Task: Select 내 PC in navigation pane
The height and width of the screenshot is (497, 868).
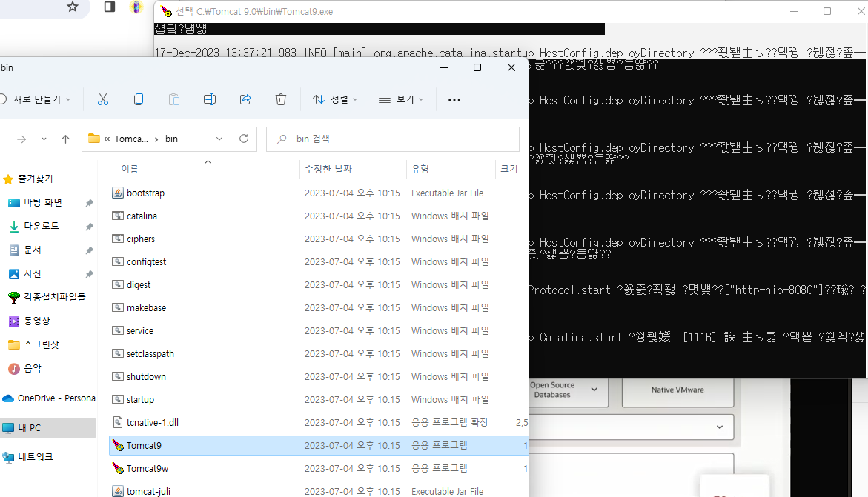Action: (x=30, y=428)
